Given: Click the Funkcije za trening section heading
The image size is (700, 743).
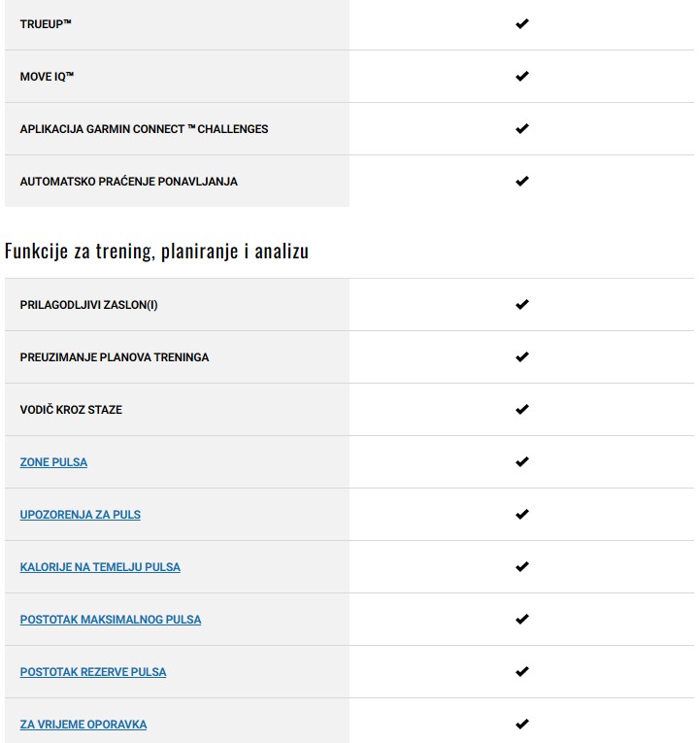Looking at the screenshot, I should click(x=156, y=252).
